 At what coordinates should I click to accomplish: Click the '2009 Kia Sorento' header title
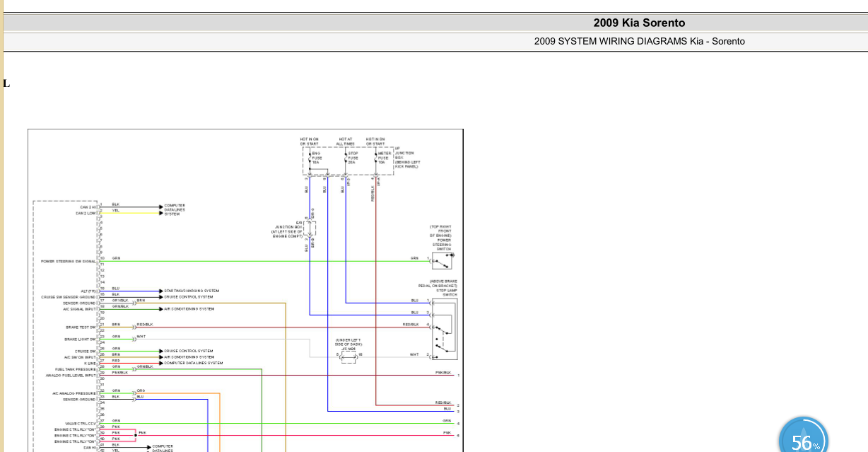639,23
